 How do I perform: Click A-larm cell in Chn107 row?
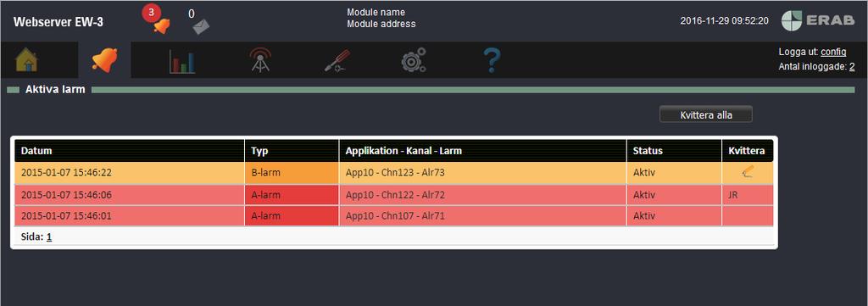(292, 216)
